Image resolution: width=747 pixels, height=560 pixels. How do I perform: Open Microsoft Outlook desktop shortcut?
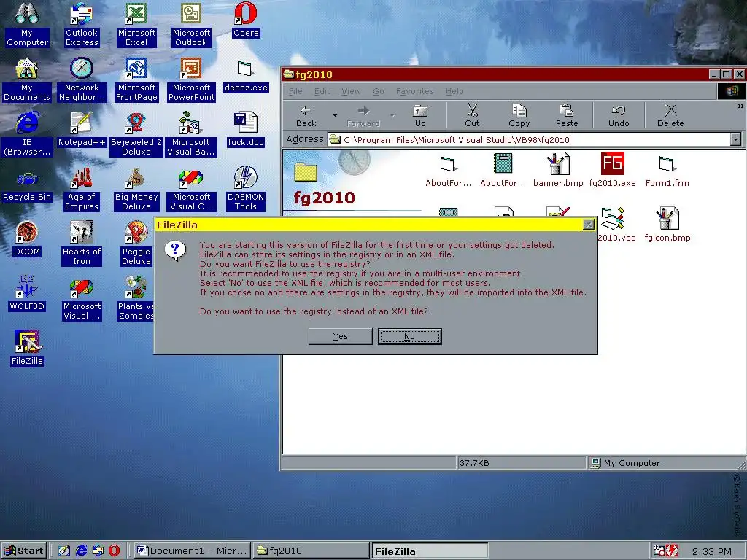pyautogui.click(x=191, y=25)
